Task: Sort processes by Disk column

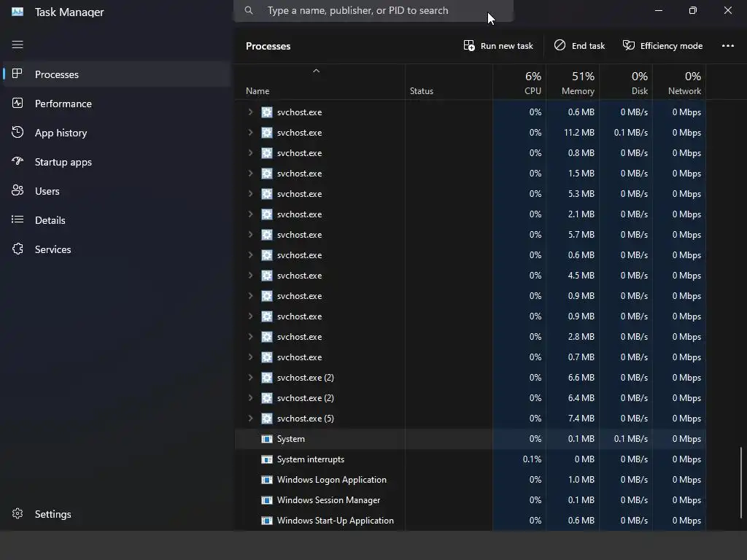Action: coord(626,82)
